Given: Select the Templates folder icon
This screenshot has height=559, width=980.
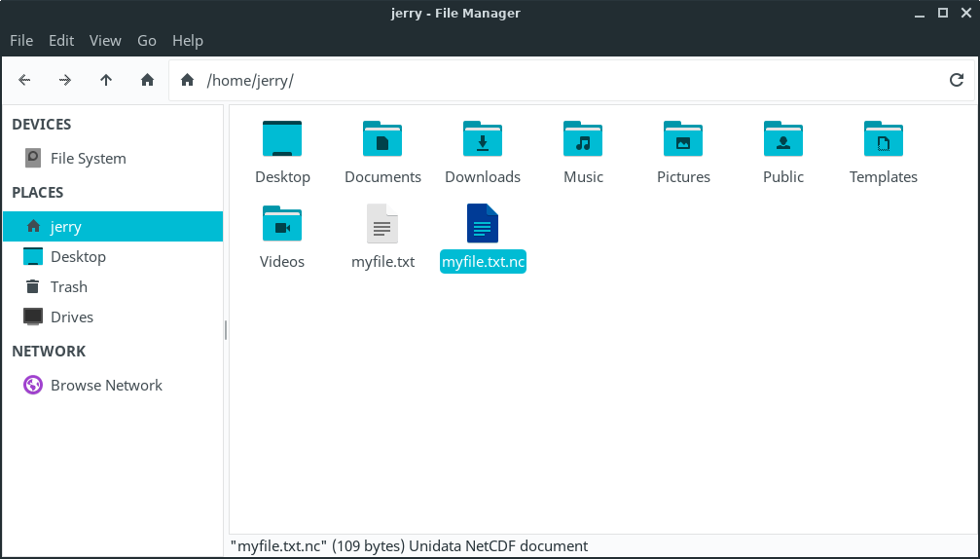Looking at the screenshot, I should (x=883, y=140).
